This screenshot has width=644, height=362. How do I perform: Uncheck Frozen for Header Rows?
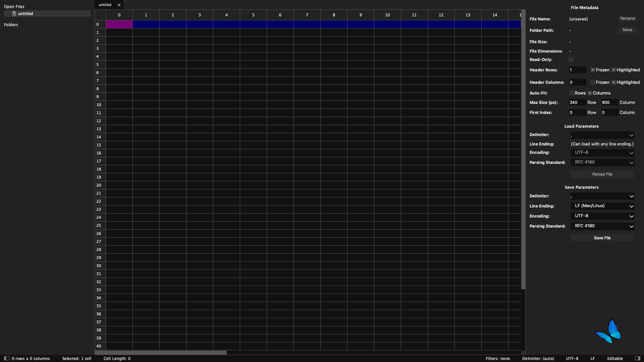coord(593,70)
